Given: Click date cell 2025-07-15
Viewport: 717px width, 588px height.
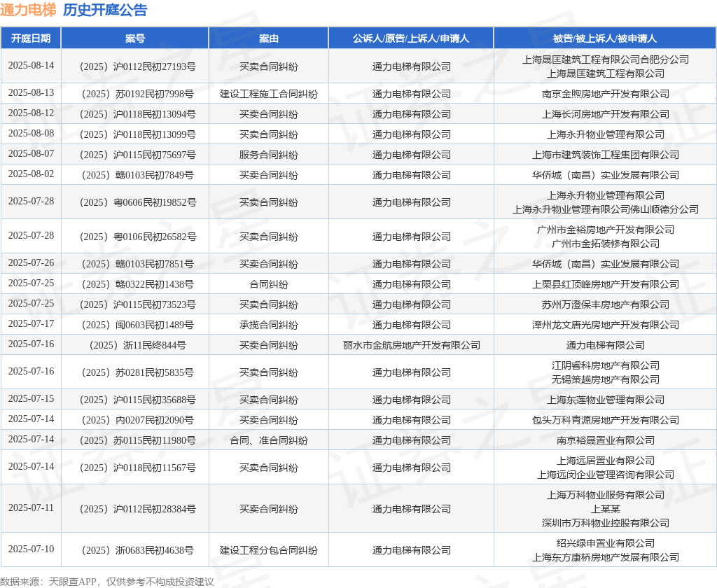Looking at the screenshot, I should [31, 399].
